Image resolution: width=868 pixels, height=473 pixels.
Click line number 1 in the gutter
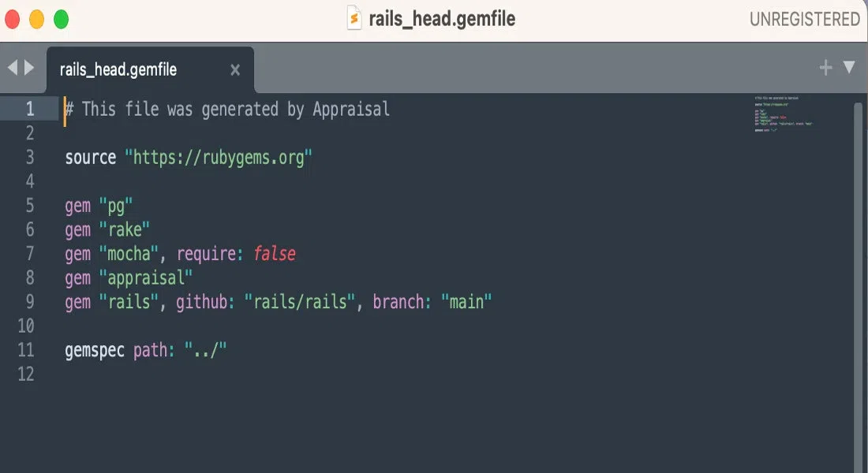click(30, 109)
